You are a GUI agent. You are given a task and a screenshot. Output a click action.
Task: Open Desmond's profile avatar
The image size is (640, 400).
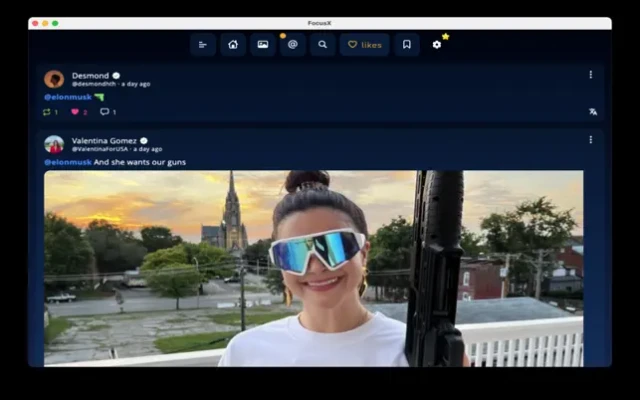click(54, 79)
